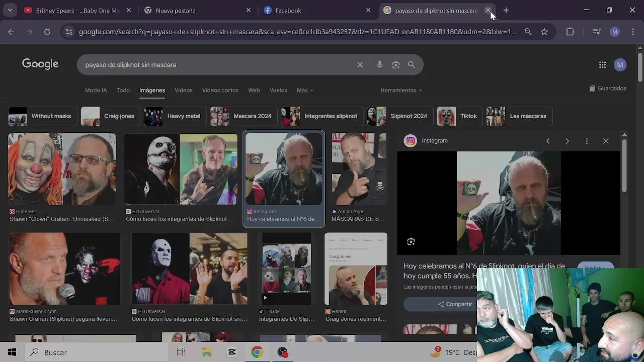
Task: Open Task View on the taskbar
Action: pos(181,352)
